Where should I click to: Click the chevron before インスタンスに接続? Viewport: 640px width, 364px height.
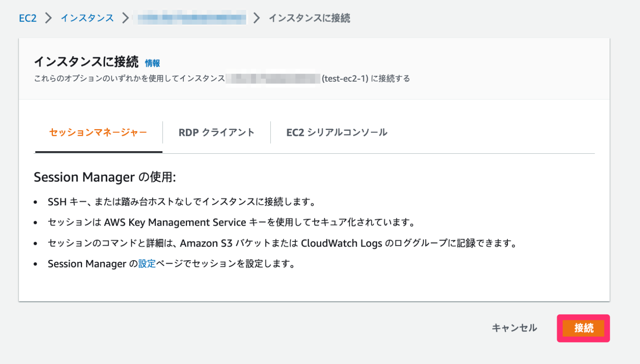(256, 18)
